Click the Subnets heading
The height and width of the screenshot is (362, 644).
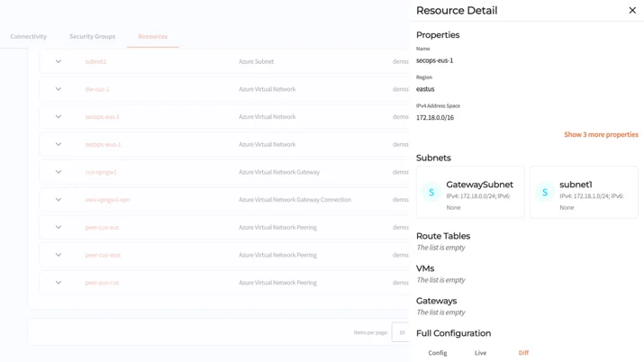point(433,158)
